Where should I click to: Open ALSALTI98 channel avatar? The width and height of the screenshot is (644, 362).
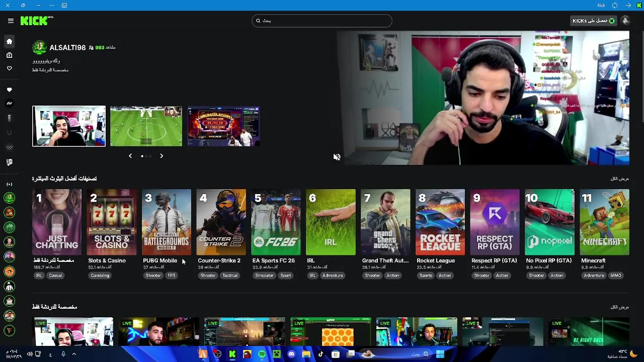click(x=39, y=48)
